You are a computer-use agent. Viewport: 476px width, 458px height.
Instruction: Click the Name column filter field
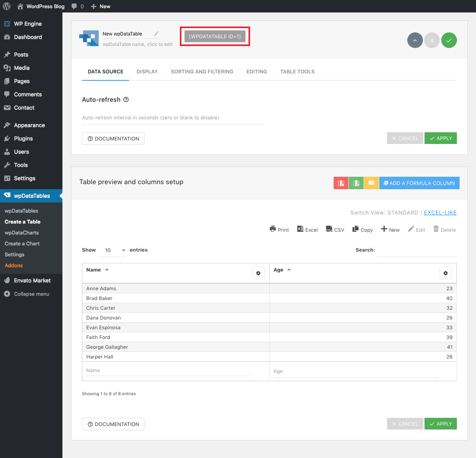point(168,371)
